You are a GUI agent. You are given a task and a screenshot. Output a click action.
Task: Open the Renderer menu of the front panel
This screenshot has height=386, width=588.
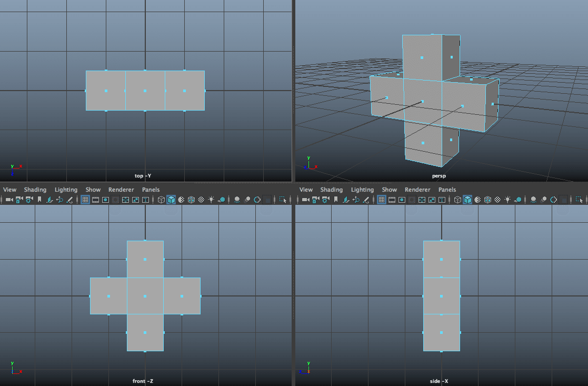pos(121,190)
